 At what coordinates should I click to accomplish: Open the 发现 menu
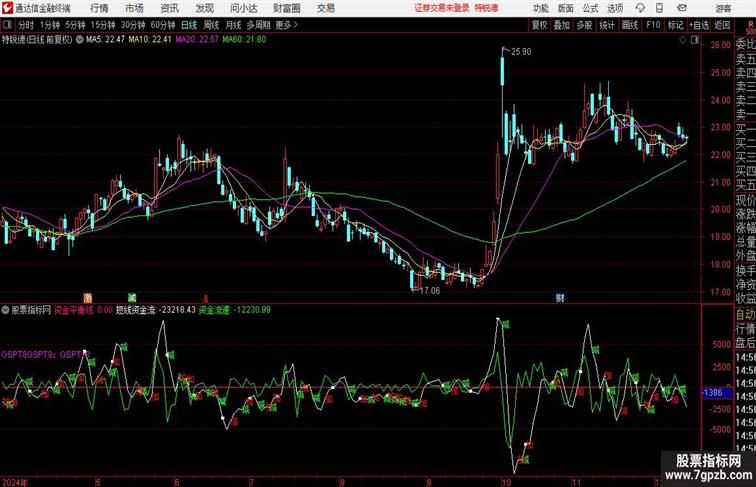204,8
